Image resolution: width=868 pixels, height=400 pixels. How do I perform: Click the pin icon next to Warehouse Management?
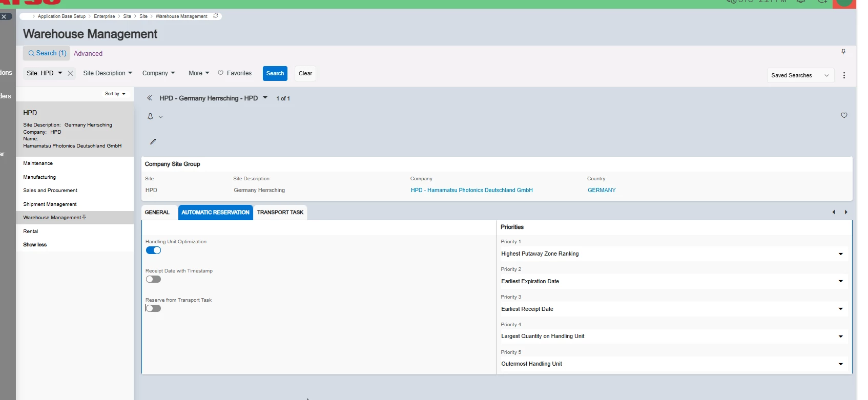pos(84,217)
